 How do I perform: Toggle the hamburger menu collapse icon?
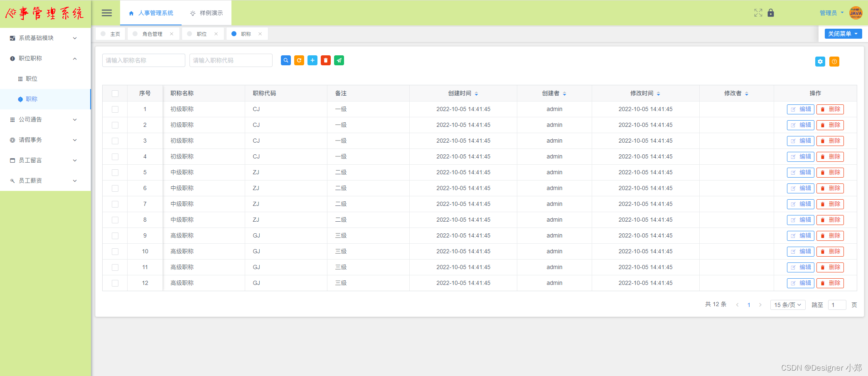coord(107,13)
